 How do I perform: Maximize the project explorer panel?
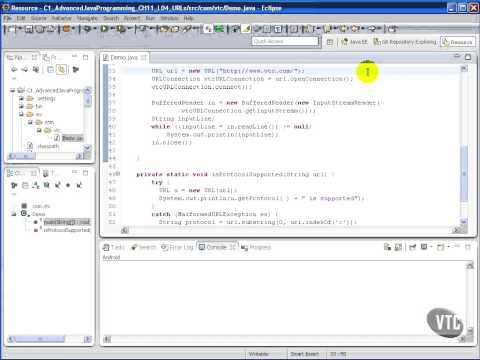tap(86, 57)
